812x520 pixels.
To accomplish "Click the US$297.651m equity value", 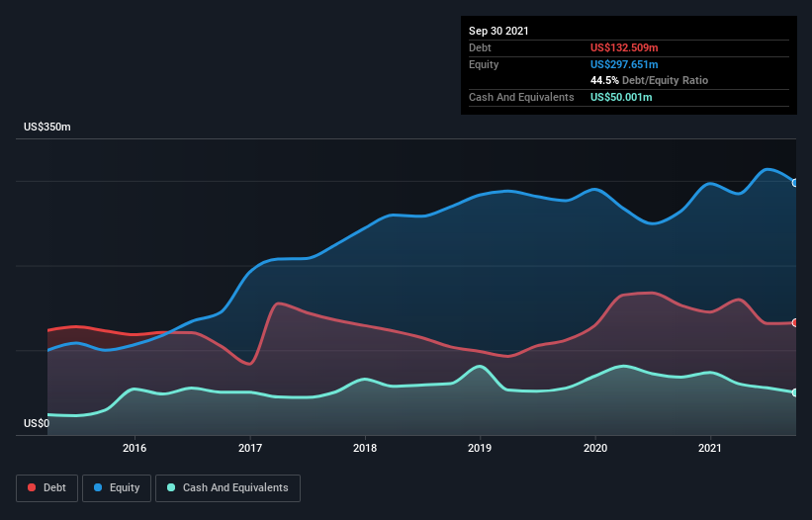I will [624, 64].
